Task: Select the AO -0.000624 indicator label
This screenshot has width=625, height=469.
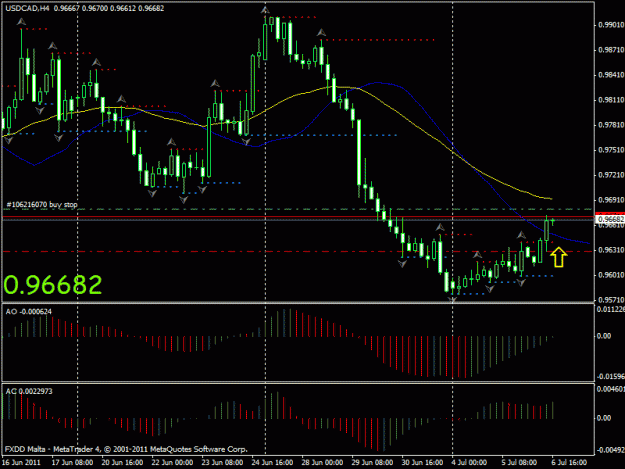Action: click(29, 312)
